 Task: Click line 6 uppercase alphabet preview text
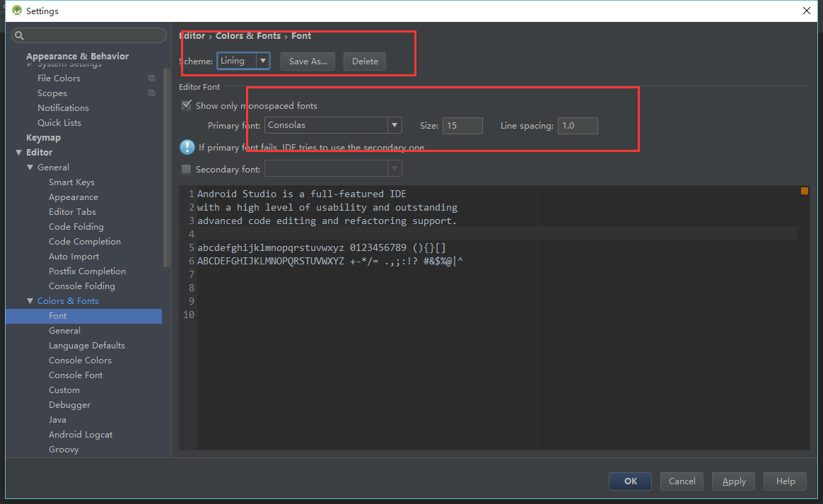point(330,261)
